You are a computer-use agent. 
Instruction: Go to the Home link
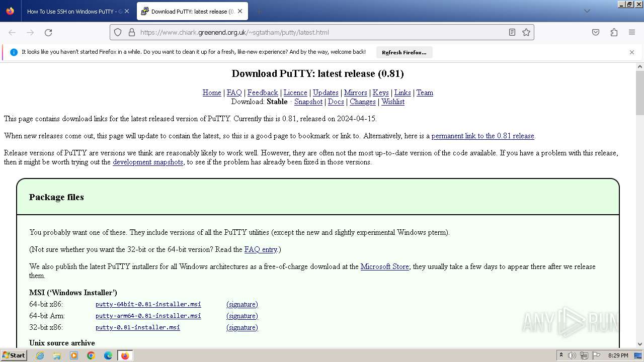pos(212,93)
